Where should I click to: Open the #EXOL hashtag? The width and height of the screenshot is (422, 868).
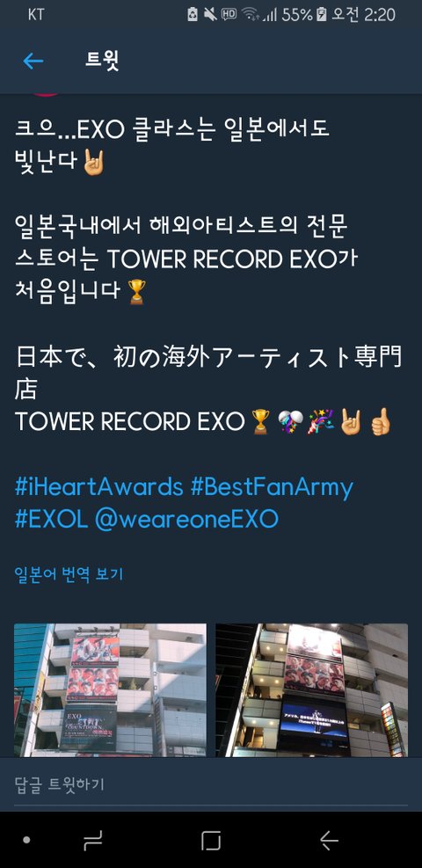coord(51,519)
